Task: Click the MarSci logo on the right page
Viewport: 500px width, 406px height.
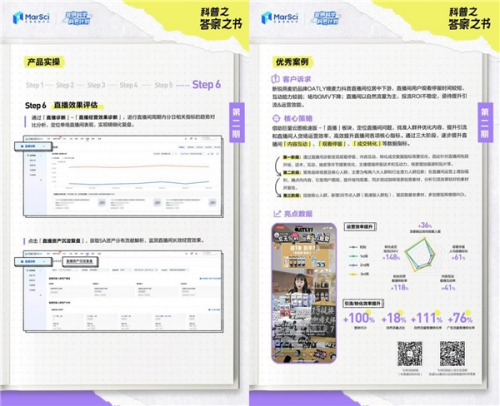Action: (279, 17)
